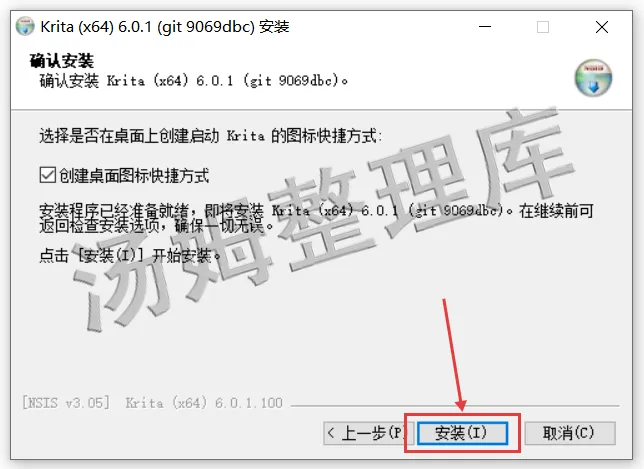Viewport: 644px width, 469px height.
Task: Click the 确认安装 Krita (x64) 6.0.1 header subtitle
Action: 193,80
